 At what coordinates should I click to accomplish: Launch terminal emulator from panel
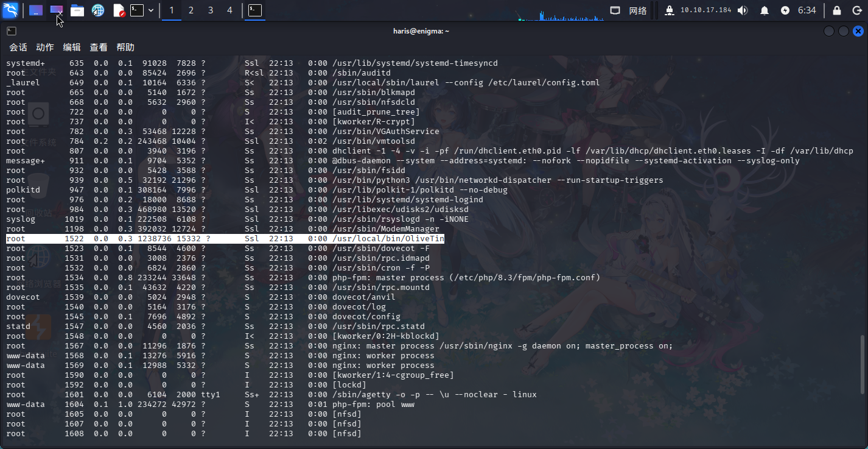click(x=137, y=10)
